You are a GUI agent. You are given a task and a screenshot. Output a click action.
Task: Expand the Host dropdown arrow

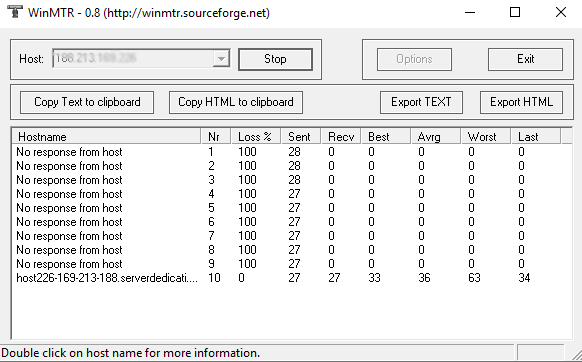pyautogui.click(x=221, y=59)
